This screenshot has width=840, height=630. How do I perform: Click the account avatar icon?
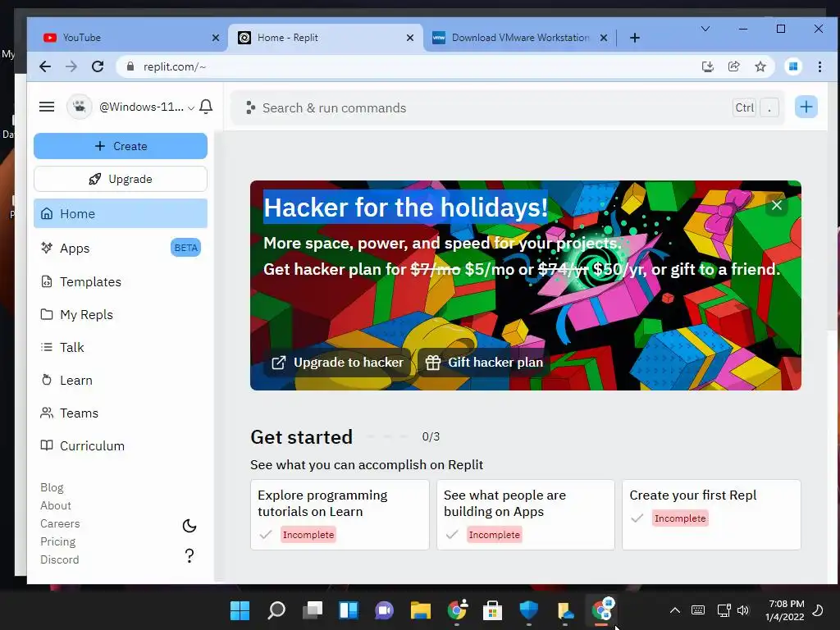pyautogui.click(x=80, y=107)
